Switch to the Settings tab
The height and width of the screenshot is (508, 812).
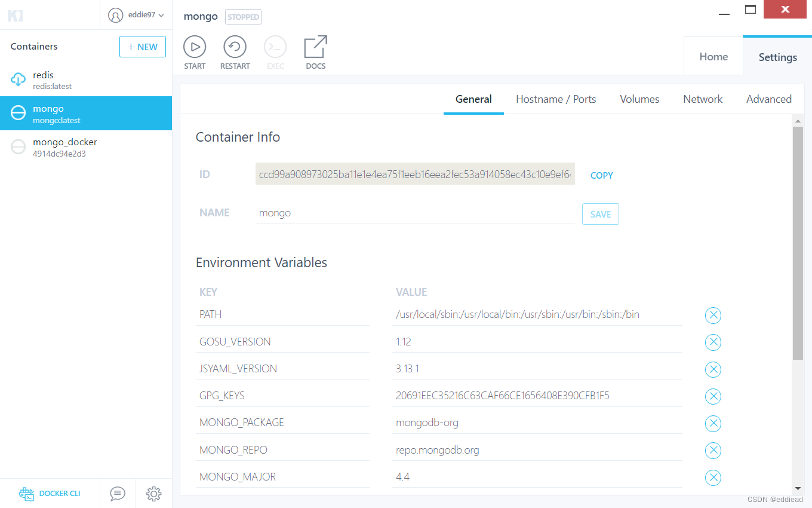777,57
